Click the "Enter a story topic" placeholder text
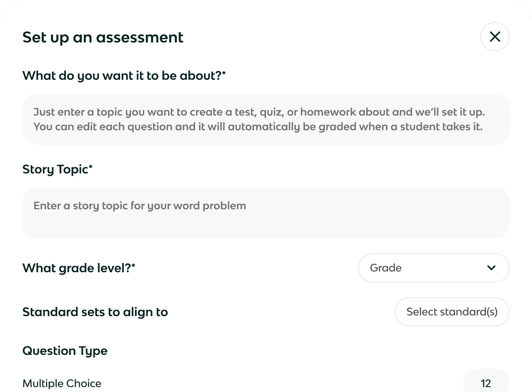Screen dimensions: 532x392 140,206
